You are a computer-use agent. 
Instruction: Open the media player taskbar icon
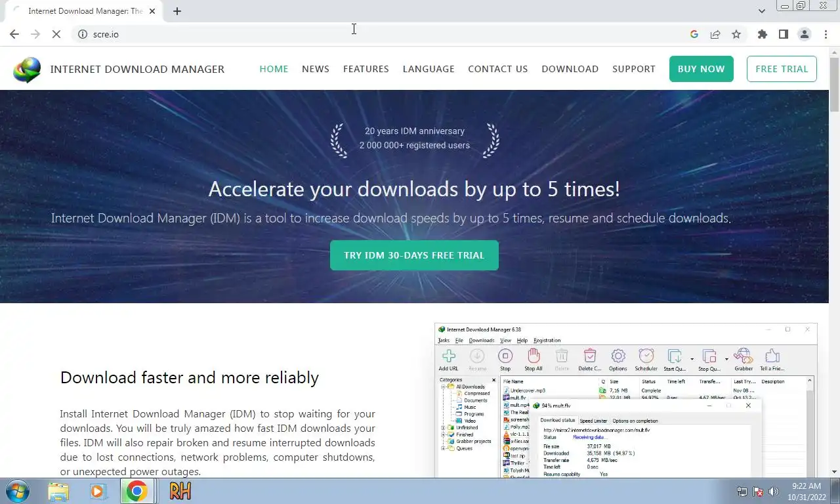98,491
